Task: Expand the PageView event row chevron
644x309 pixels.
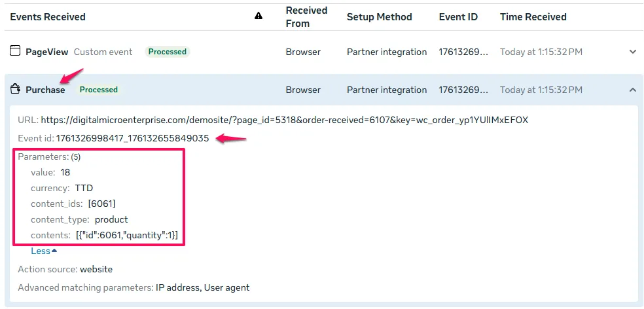Action: point(632,52)
